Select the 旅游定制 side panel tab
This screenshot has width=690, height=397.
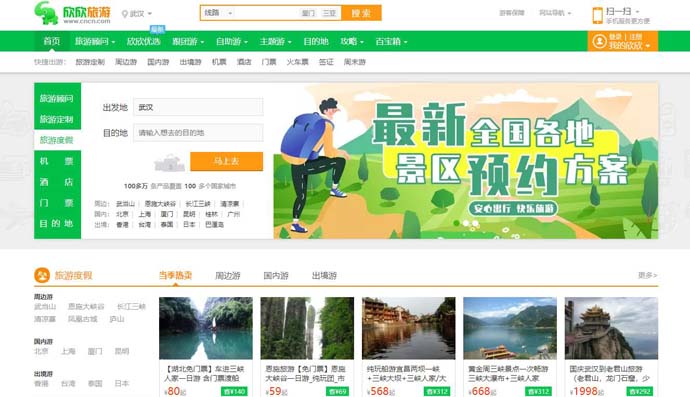click(x=57, y=119)
